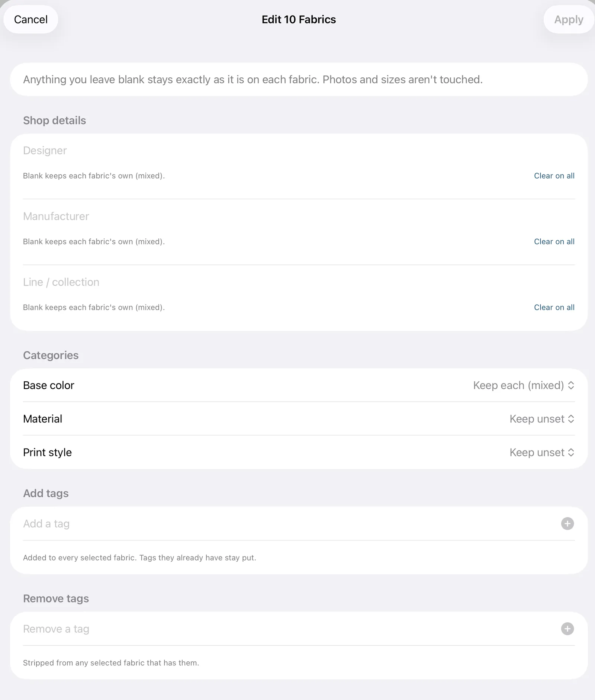Select the Base color row label
Image resolution: width=595 pixels, height=700 pixels.
[x=49, y=385]
